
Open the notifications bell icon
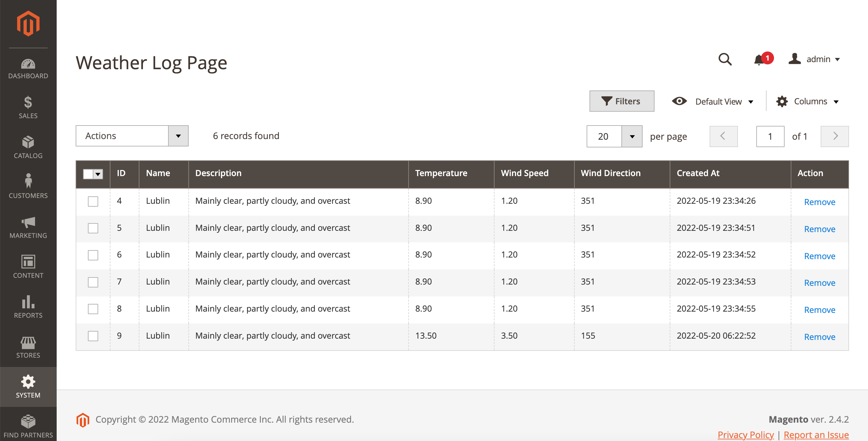tap(759, 60)
